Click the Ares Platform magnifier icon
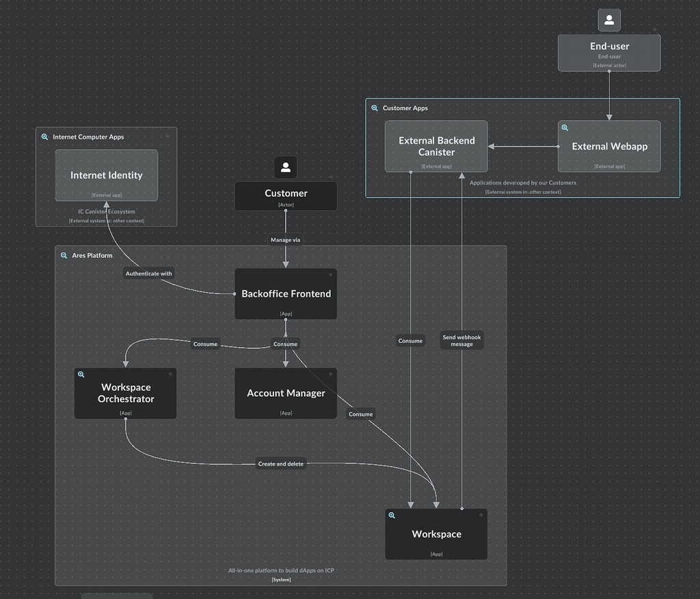Viewport: 700px width, 599px height. [62, 255]
